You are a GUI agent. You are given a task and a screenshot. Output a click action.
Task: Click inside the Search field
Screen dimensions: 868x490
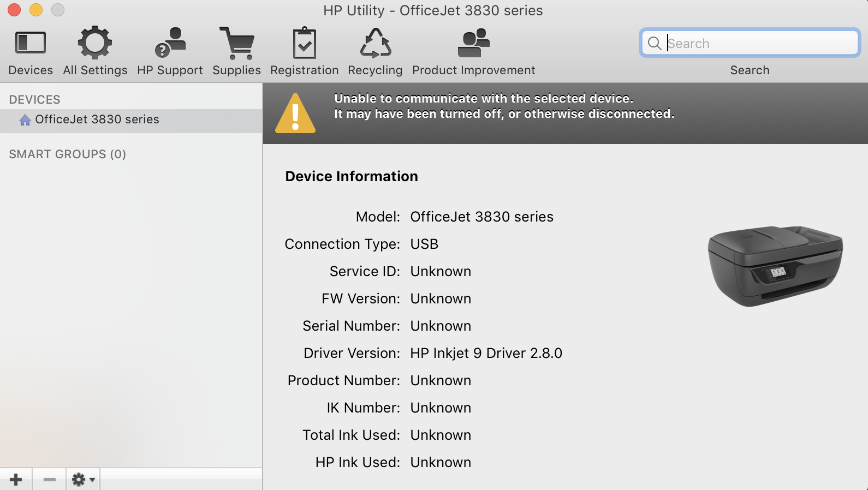759,43
